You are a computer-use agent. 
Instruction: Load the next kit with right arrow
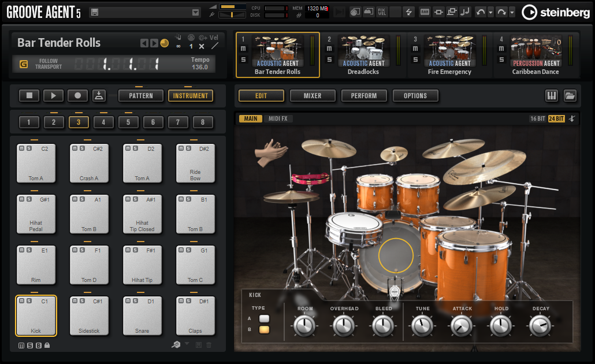154,43
